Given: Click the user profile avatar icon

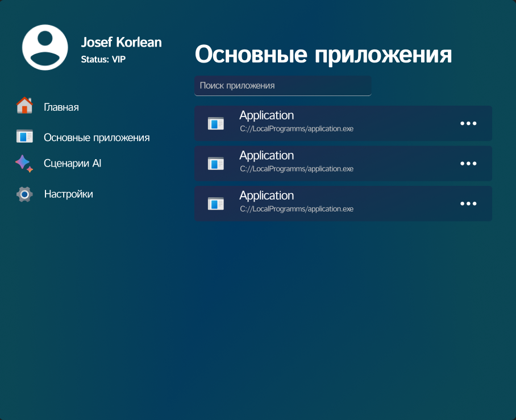Looking at the screenshot, I should tap(45, 47).
